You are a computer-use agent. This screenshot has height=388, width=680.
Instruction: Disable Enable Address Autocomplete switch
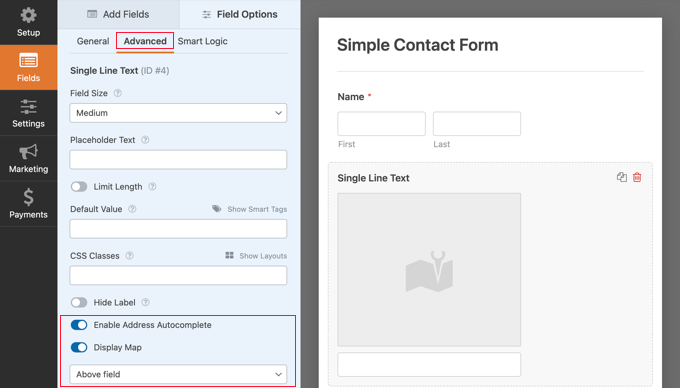click(x=79, y=325)
